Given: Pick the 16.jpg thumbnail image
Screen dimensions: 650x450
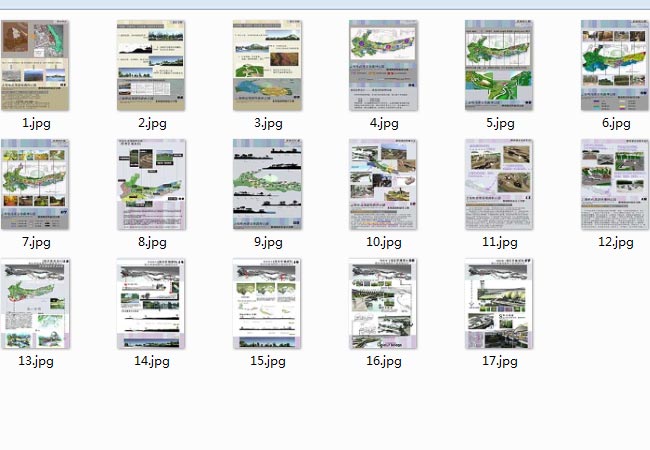Looking at the screenshot, I should point(384,303).
